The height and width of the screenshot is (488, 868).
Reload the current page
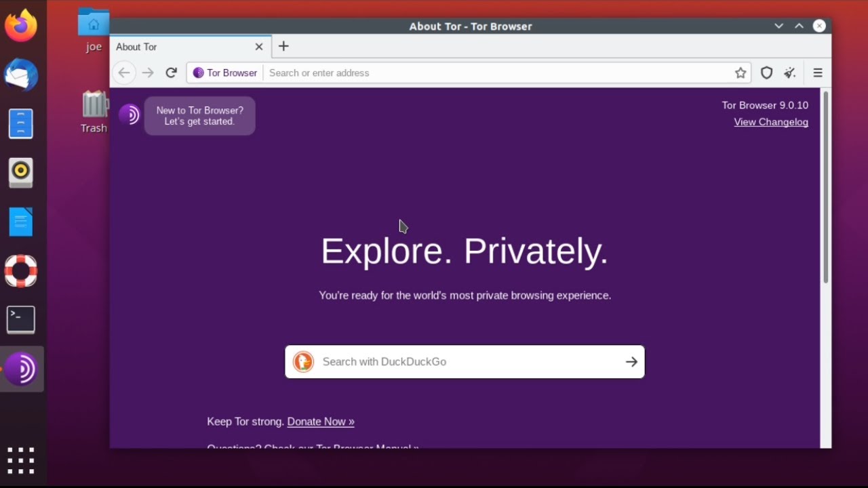coord(172,73)
